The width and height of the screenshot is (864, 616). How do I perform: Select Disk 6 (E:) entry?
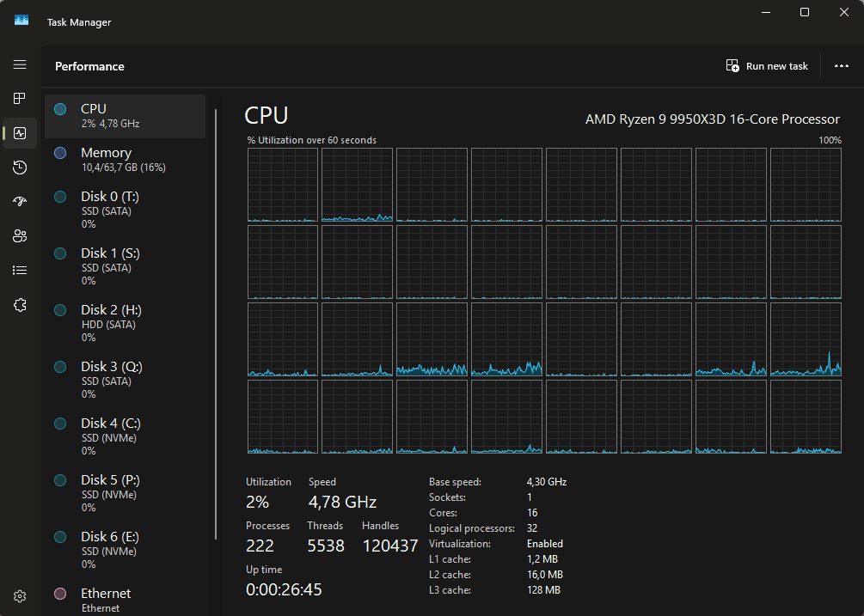point(125,551)
